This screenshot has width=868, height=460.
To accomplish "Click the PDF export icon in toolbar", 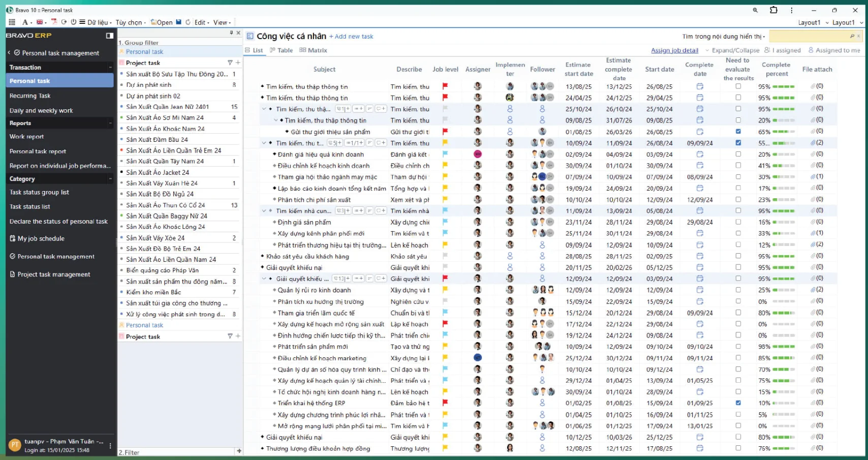I will pos(54,22).
